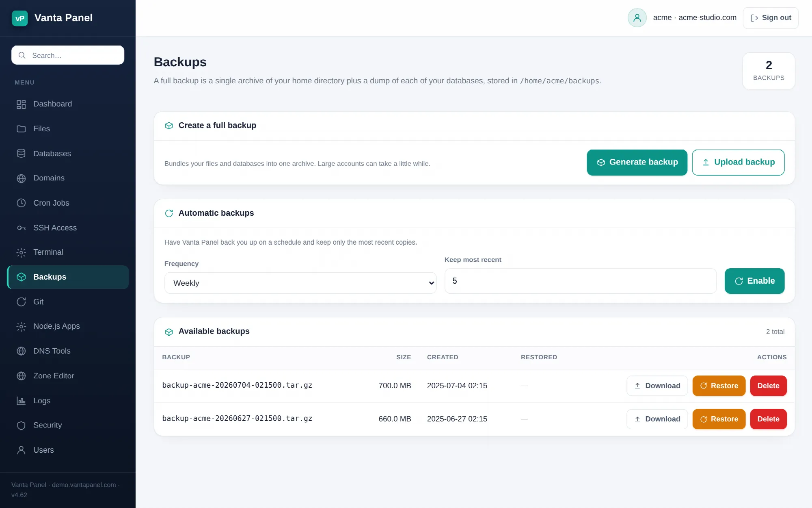The width and height of the screenshot is (812, 508).
Task: Click the Files folder icon in sidebar
Action: click(x=21, y=129)
